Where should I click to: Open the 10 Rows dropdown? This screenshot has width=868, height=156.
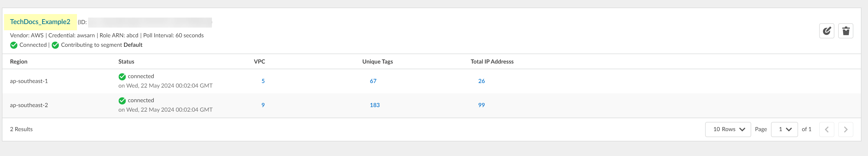[x=728, y=130]
